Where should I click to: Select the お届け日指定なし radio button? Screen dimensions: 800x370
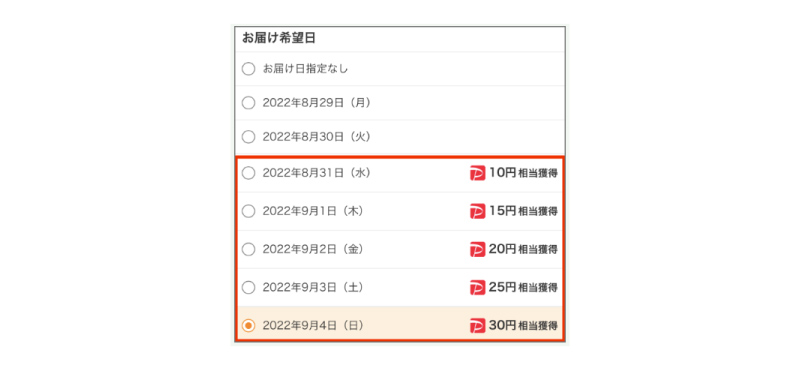pos(248,69)
